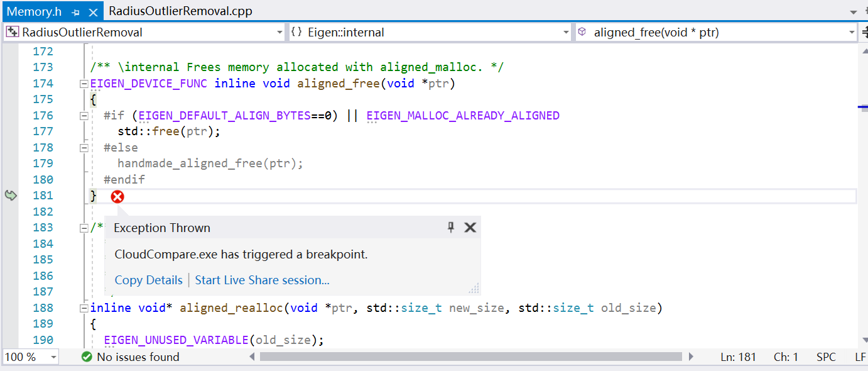Open the Eigen::internal scope dropdown
This screenshot has width=868, height=371.
tap(566, 31)
